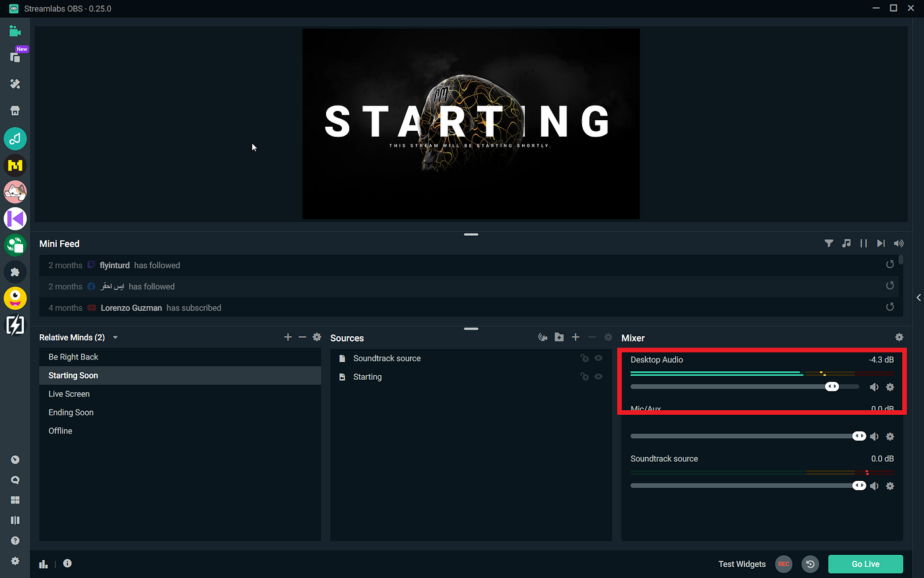Viewport: 924px width, 578px height.
Task: Open the puzzle piece apps icon
Action: (x=15, y=271)
